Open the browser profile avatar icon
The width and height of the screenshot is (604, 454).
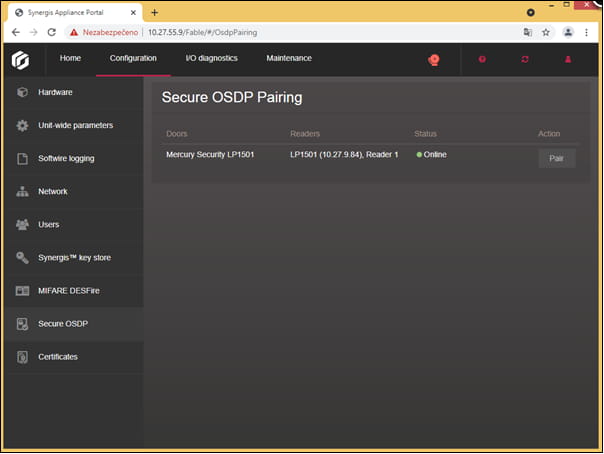(568, 32)
